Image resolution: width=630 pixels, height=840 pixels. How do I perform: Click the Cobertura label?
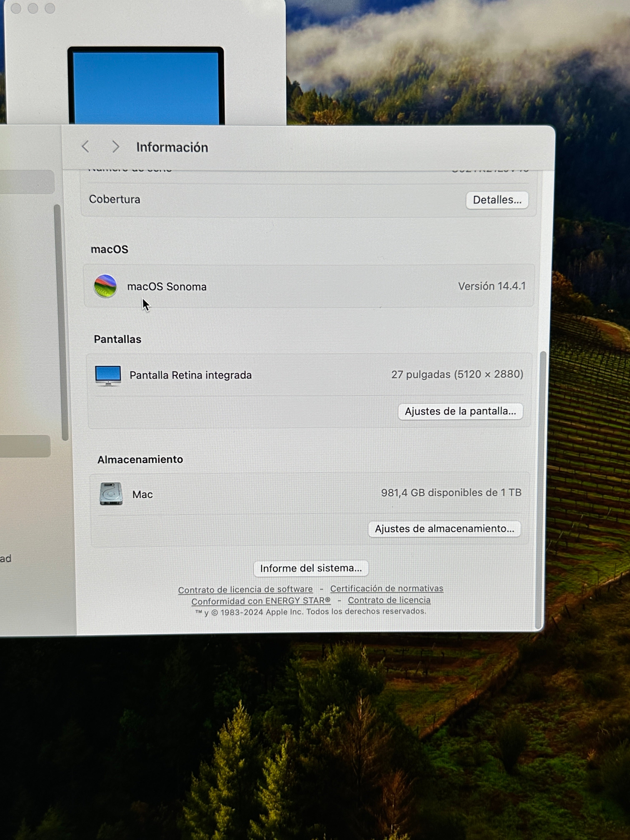115,199
